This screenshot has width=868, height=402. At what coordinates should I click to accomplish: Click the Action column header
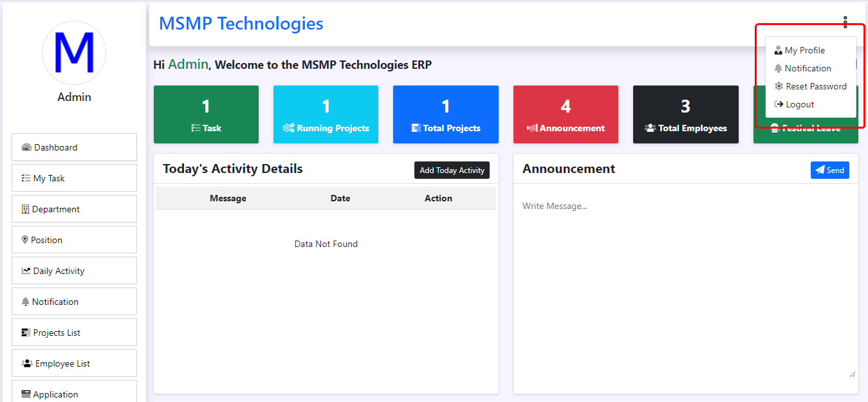(x=438, y=198)
